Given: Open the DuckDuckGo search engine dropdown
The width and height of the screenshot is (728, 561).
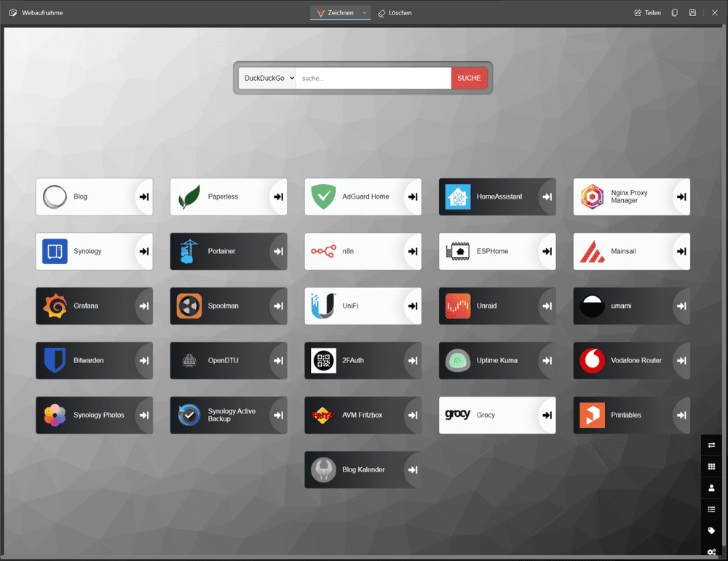Looking at the screenshot, I should pyautogui.click(x=267, y=78).
